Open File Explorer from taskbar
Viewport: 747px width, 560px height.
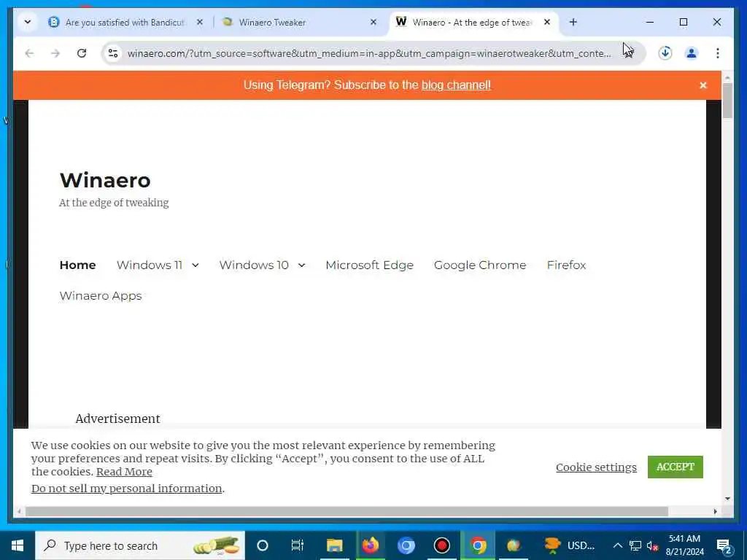click(334, 545)
